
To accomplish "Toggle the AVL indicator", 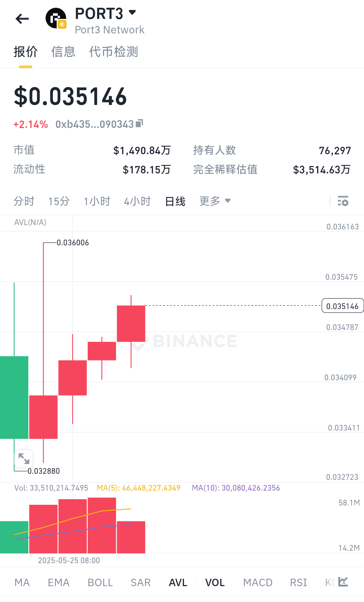I will tap(178, 582).
